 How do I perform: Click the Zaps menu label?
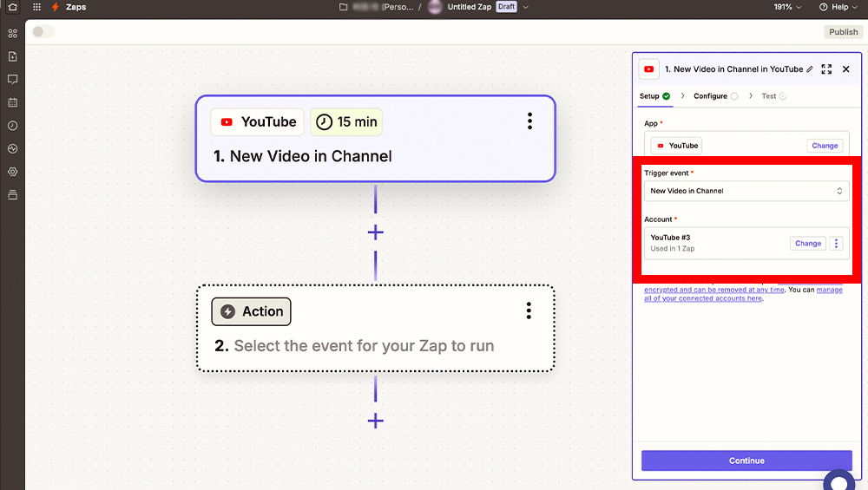coord(76,7)
